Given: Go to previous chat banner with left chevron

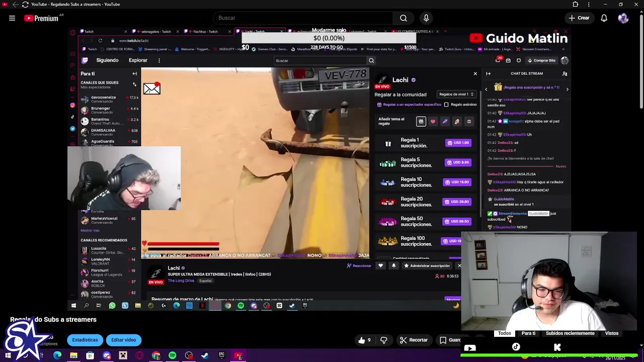Looking at the screenshot, I should pos(486,89).
